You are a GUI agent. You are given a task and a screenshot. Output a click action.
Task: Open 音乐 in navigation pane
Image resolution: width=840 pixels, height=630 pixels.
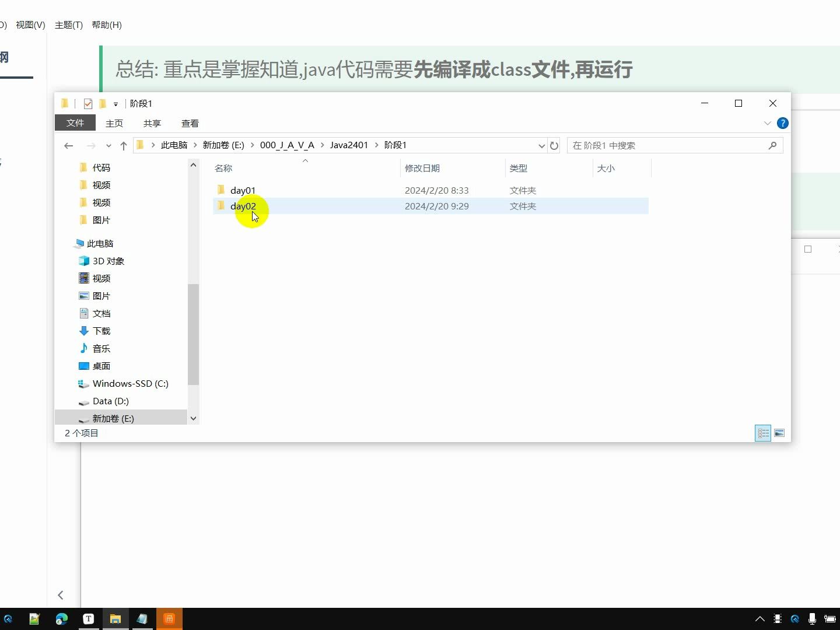[x=101, y=348]
